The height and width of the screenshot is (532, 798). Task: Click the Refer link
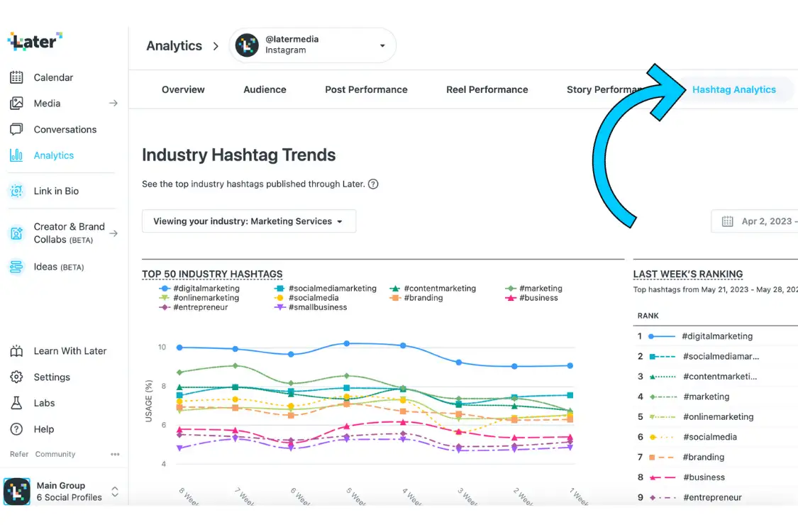19,454
